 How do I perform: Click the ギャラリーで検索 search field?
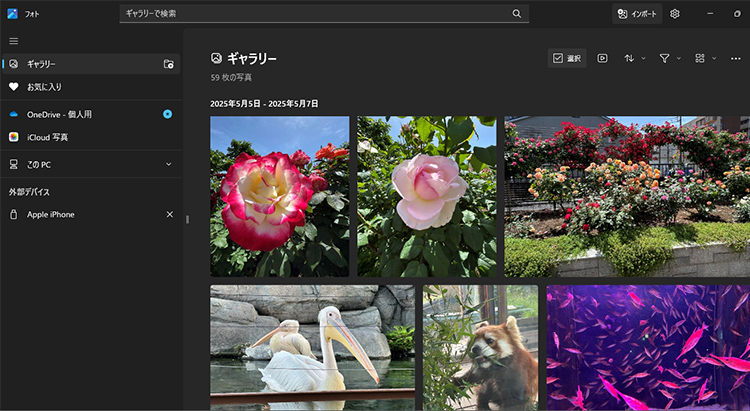click(315, 14)
